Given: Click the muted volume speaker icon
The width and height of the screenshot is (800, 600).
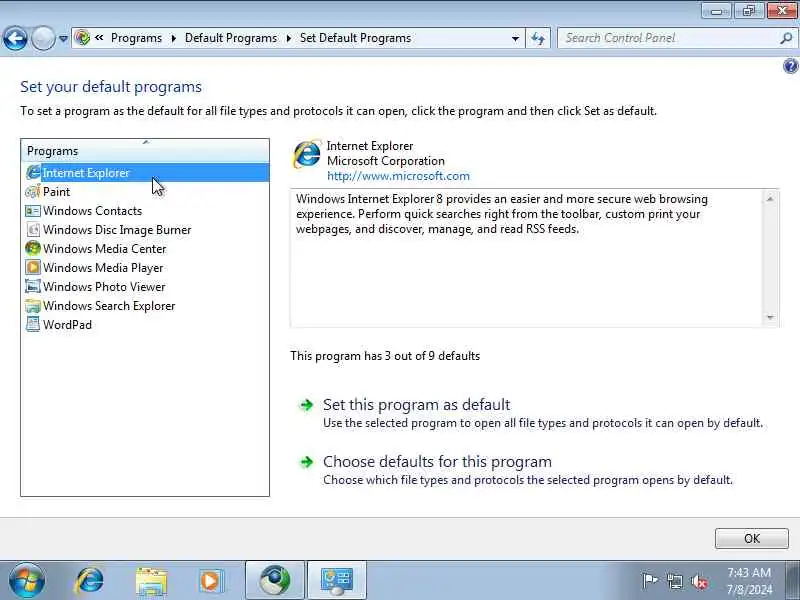Looking at the screenshot, I should click(699, 582).
